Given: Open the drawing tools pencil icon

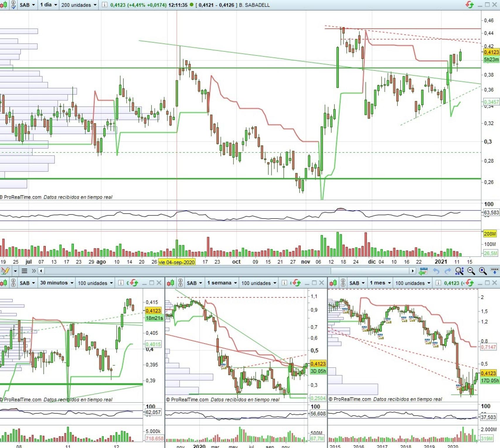Looking at the screenshot, I should [5, 271].
